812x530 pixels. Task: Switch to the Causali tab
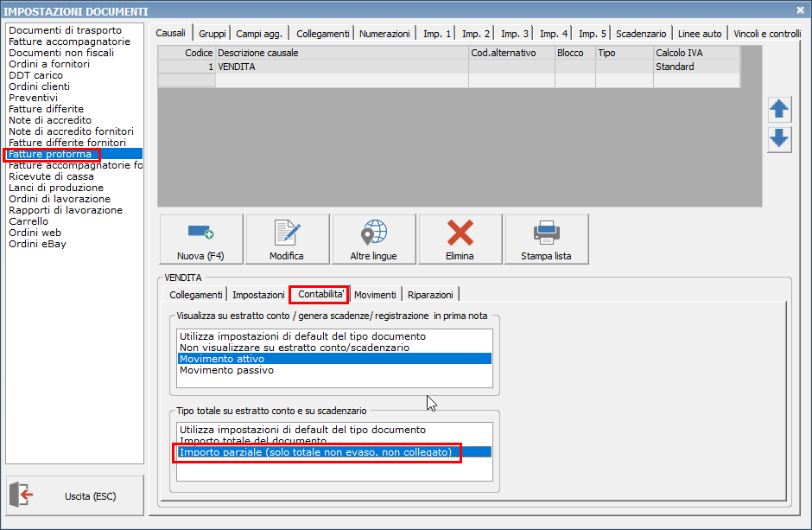click(x=170, y=33)
